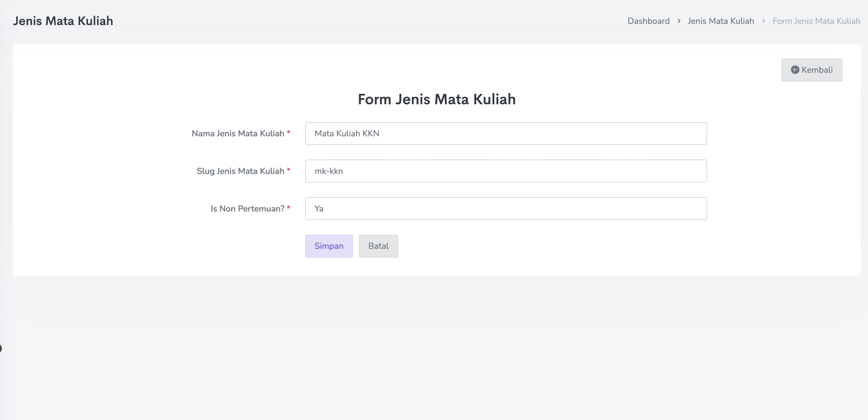868x420 pixels.
Task: Click the red asterisk beside Is Non Pertemuan
Action: 289,208
